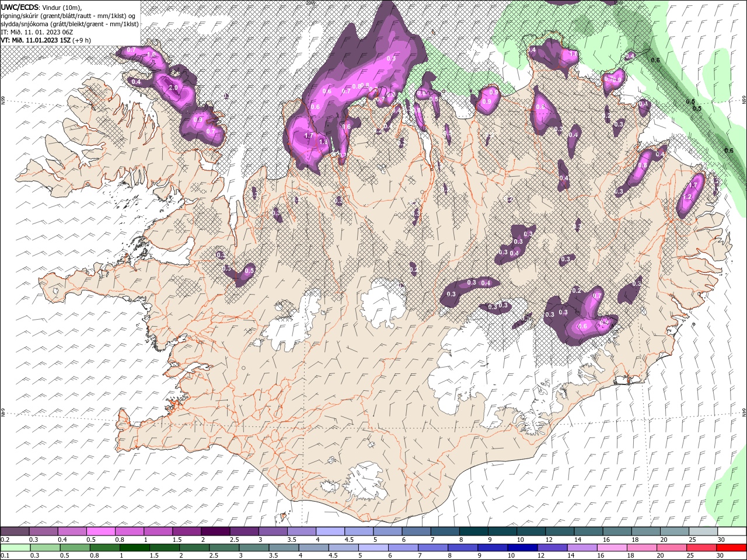
Task: Click the palest mint green swatch labeled 0.1
Action: pos(15,548)
